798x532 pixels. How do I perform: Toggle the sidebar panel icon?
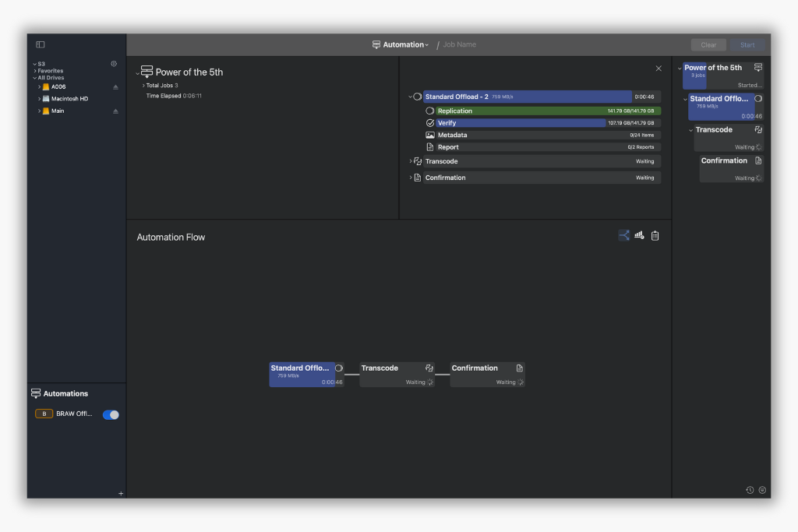[x=41, y=44]
